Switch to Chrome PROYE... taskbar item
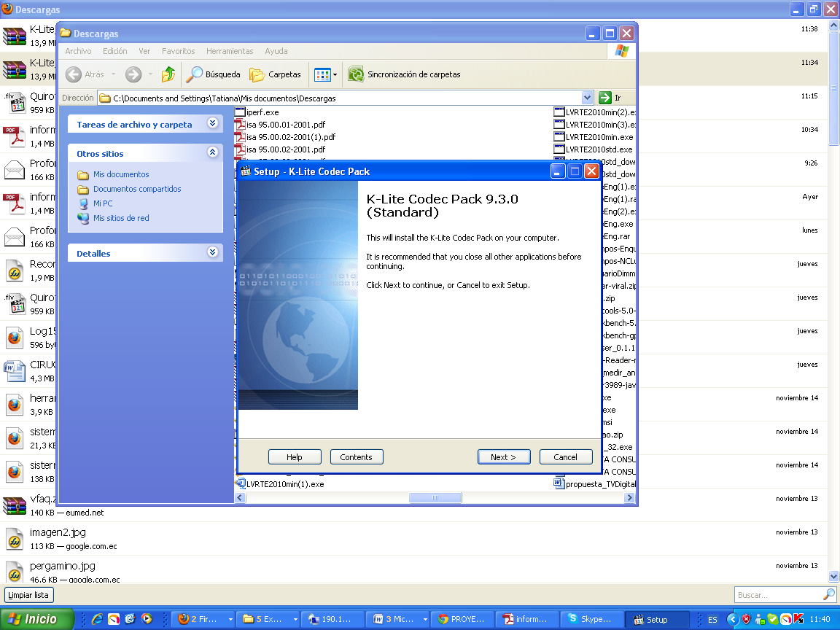This screenshot has height=630, width=840. pos(463,619)
